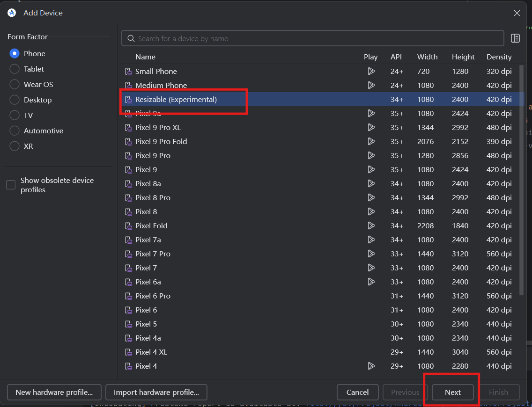Toggle the device details panel icon

pos(515,38)
